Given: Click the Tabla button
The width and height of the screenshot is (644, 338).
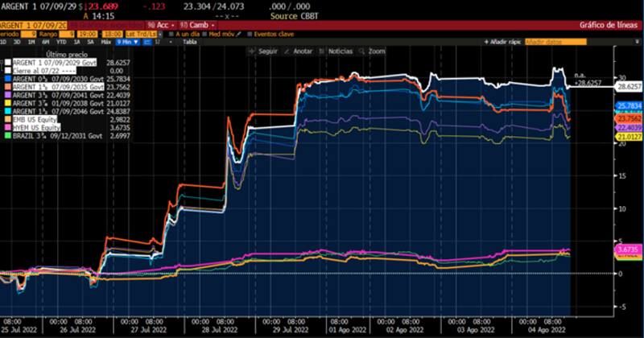Looking at the screenshot, I should pyautogui.click(x=189, y=42).
